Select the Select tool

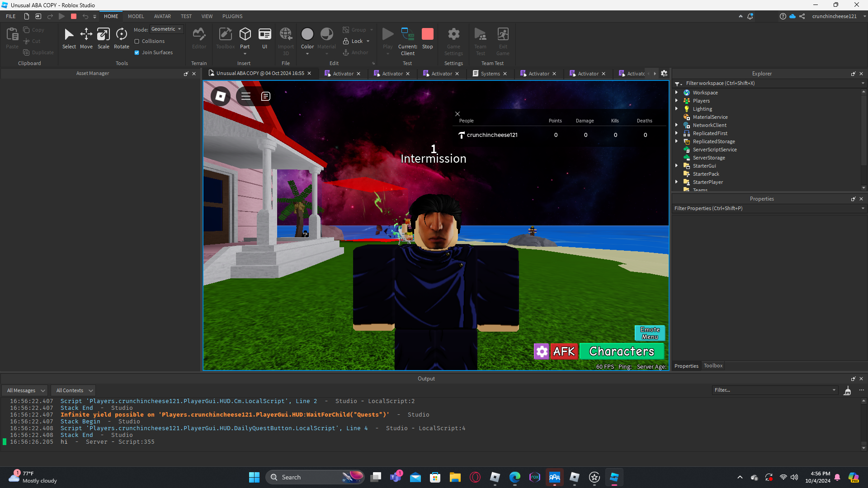coord(69,38)
